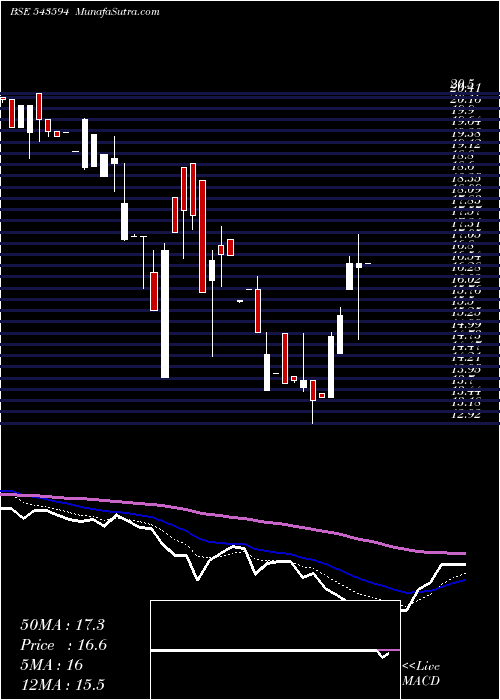
Task: Click the <<Live MACD label
Action: click(421, 674)
